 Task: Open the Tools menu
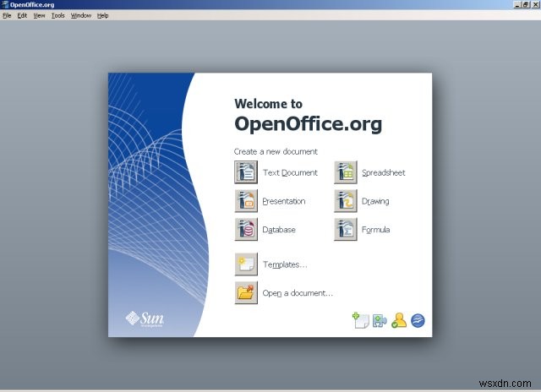(58, 15)
